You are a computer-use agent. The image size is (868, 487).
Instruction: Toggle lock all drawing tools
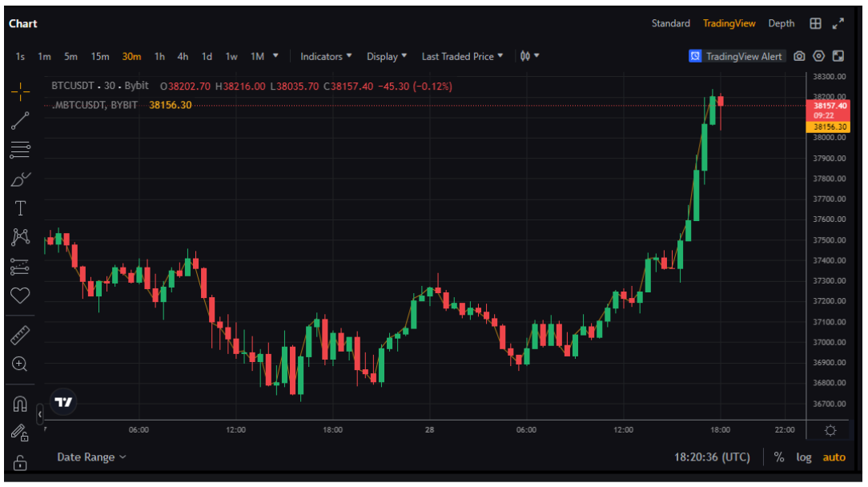pos(20,463)
